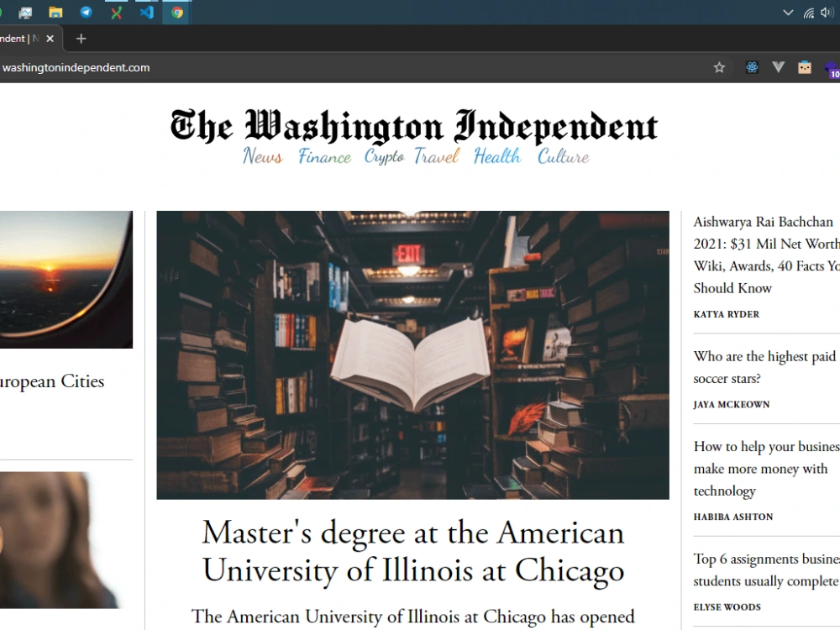Open the green-red X app on taskbar
840x630 pixels.
coord(116,13)
